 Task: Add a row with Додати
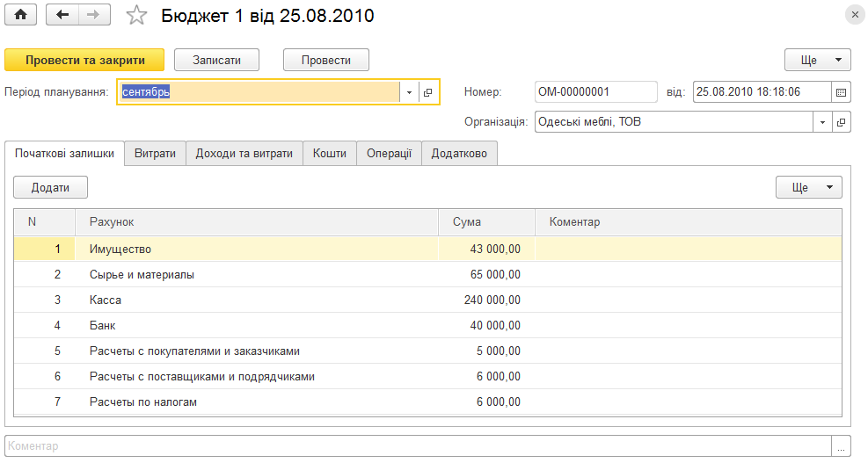point(50,187)
